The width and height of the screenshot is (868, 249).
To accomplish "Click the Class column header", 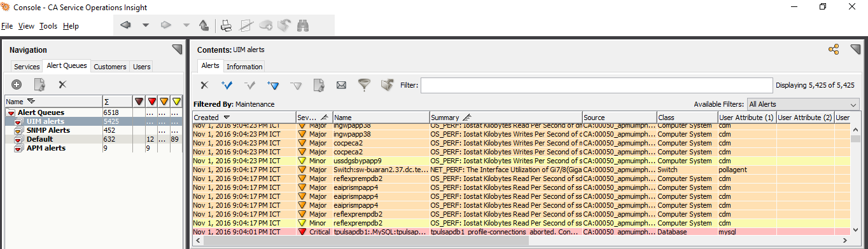I will 687,118.
